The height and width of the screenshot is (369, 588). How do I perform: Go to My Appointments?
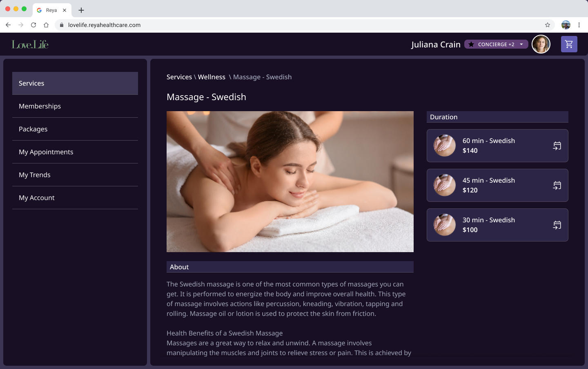46,152
